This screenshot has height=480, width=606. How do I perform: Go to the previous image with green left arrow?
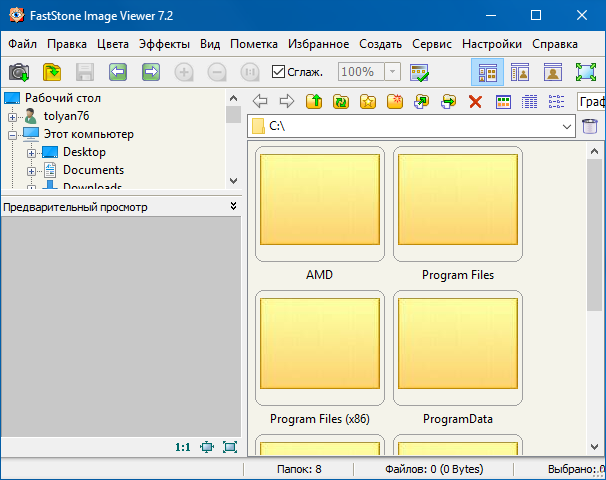(x=118, y=72)
